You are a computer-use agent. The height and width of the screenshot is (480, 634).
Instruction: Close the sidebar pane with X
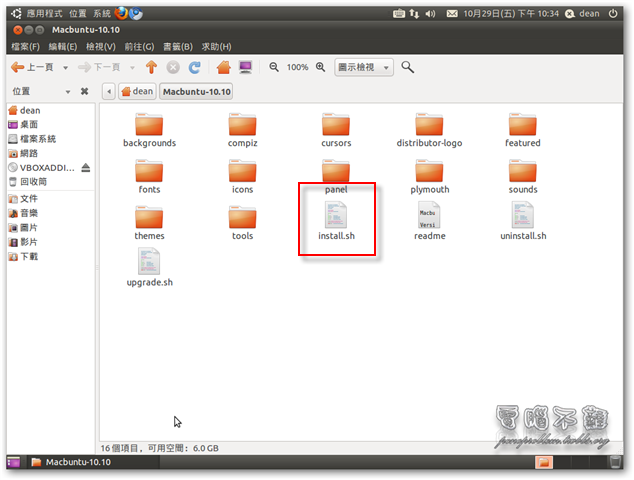click(85, 91)
